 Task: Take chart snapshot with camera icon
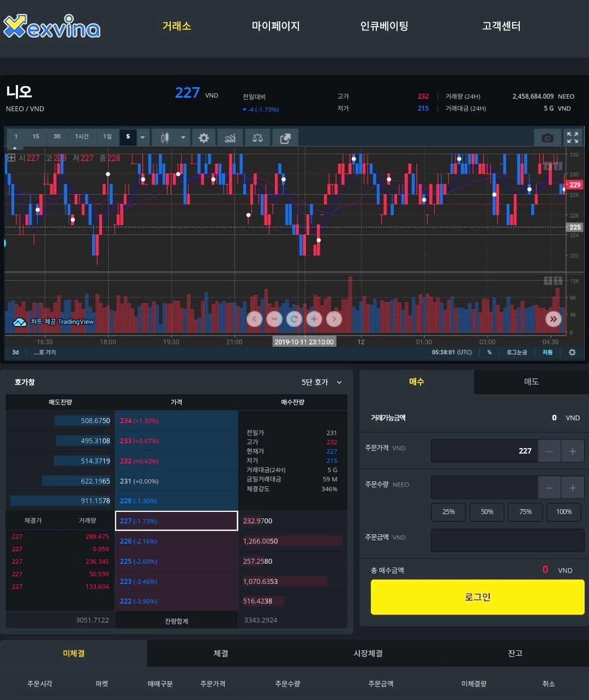pos(547,138)
